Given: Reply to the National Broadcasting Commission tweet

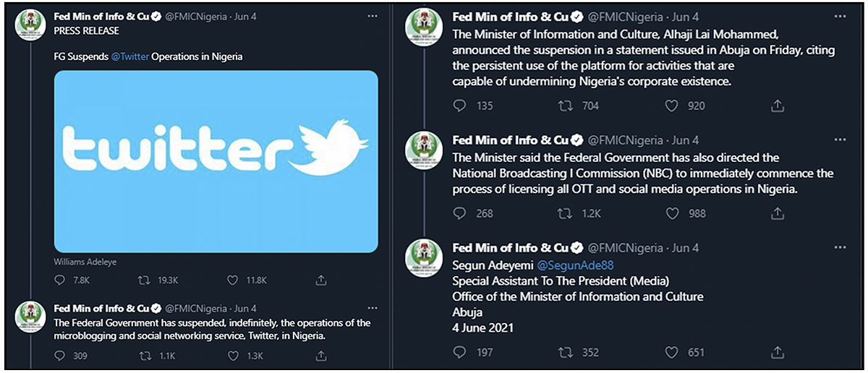Looking at the screenshot, I should 459,213.
